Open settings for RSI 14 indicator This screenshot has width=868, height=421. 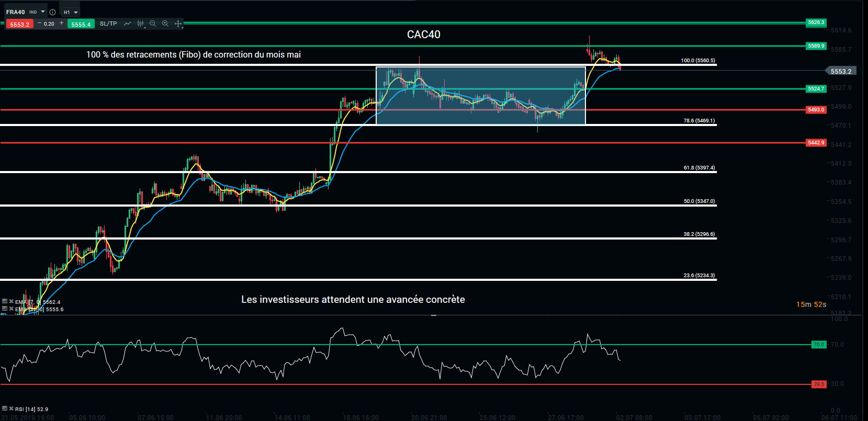pos(5,409)
